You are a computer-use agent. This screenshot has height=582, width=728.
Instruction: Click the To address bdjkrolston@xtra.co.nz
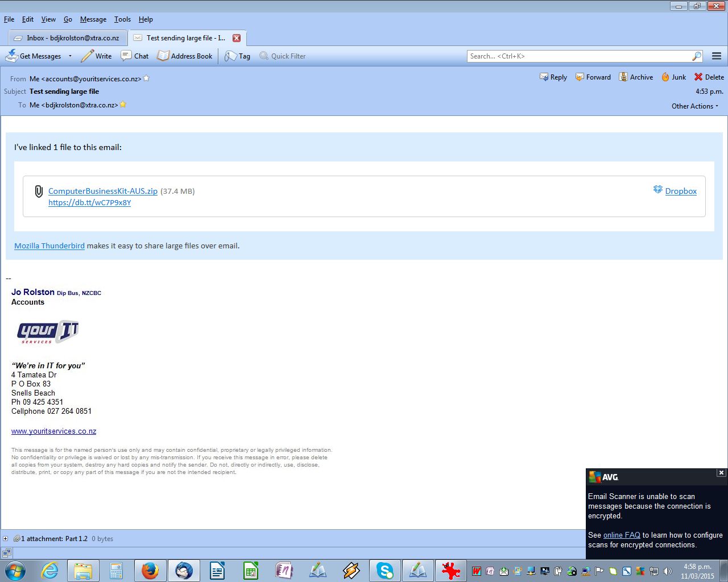point(74,105)
